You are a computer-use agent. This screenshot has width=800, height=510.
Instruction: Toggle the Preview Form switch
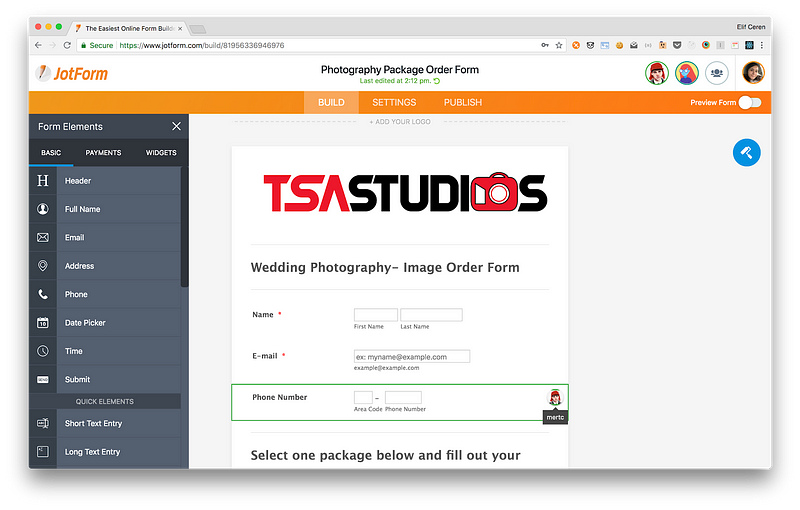pos(750,103)
